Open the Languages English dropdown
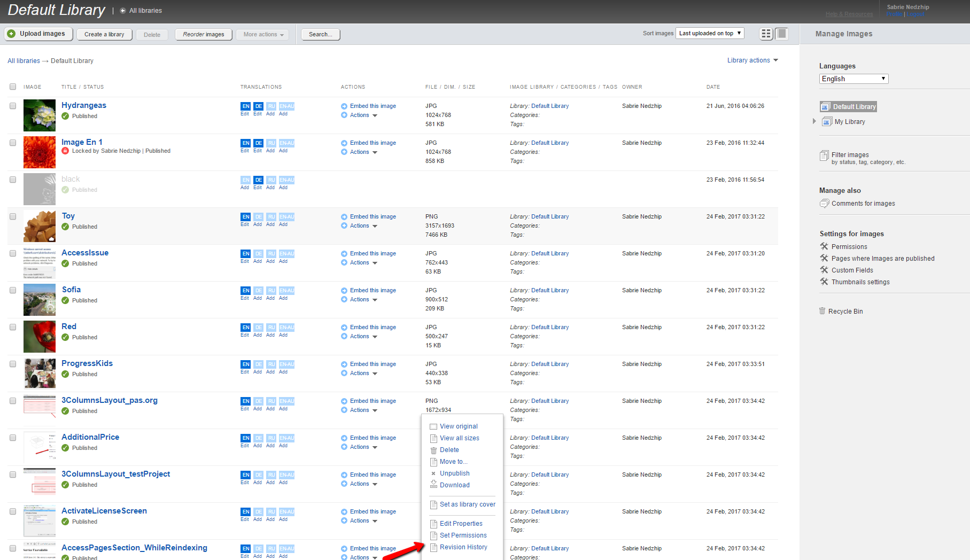970x560 pixels. point(853,79)
